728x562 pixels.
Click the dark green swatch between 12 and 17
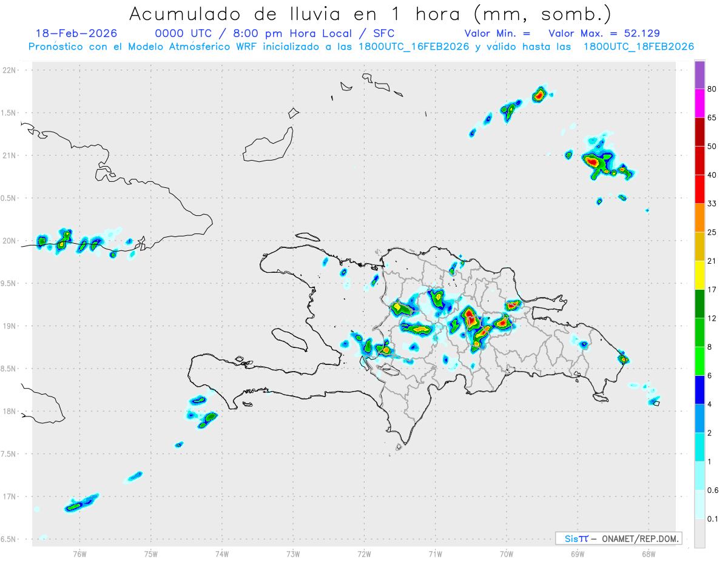(699, 304)
